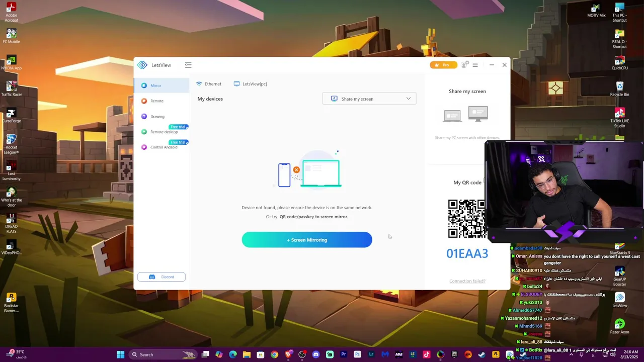Open GearUP Booster desktop icon
The height and width of the screenshot is (362, 644).
tap(619, 276)
